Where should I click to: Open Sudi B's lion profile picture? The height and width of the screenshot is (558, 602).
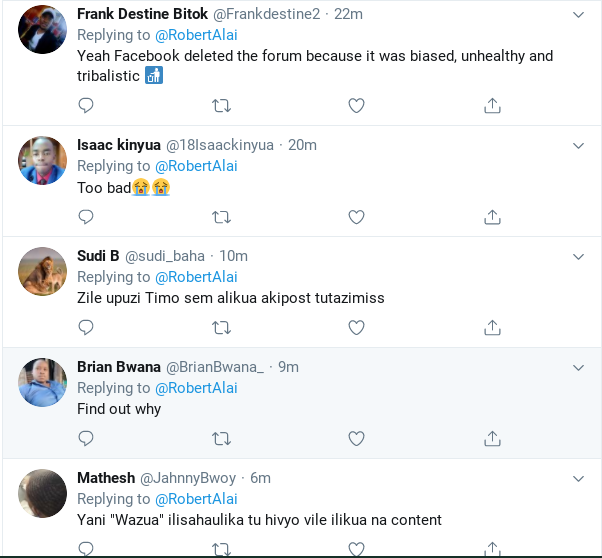(43, 271)
